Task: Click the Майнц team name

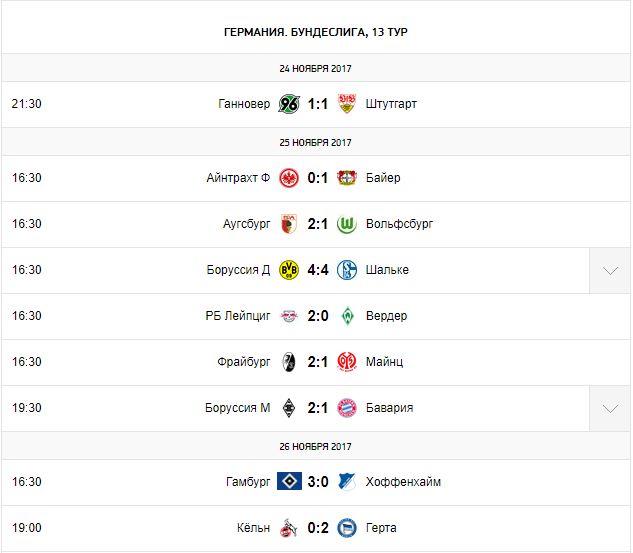Action: (385, 362)
